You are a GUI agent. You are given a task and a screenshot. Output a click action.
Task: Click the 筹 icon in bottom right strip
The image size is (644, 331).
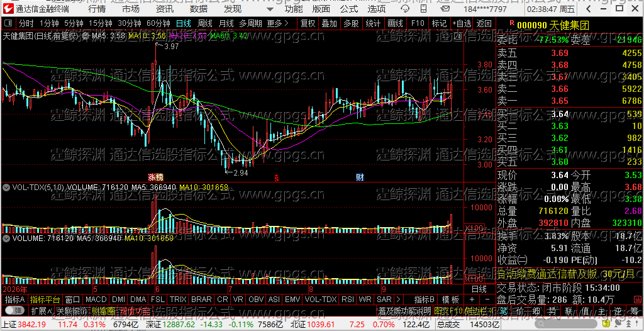(x=635, y=310)
